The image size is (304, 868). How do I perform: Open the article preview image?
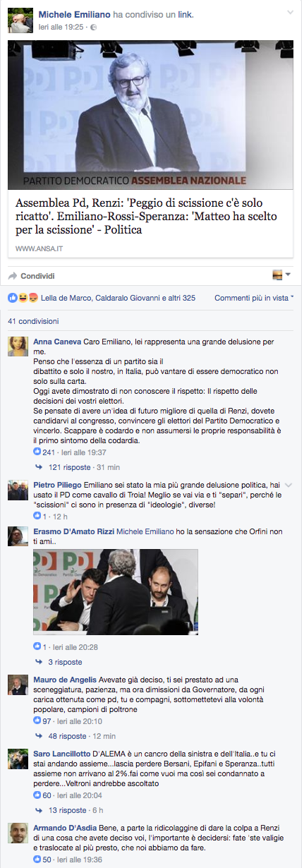[x=151, y=115]
